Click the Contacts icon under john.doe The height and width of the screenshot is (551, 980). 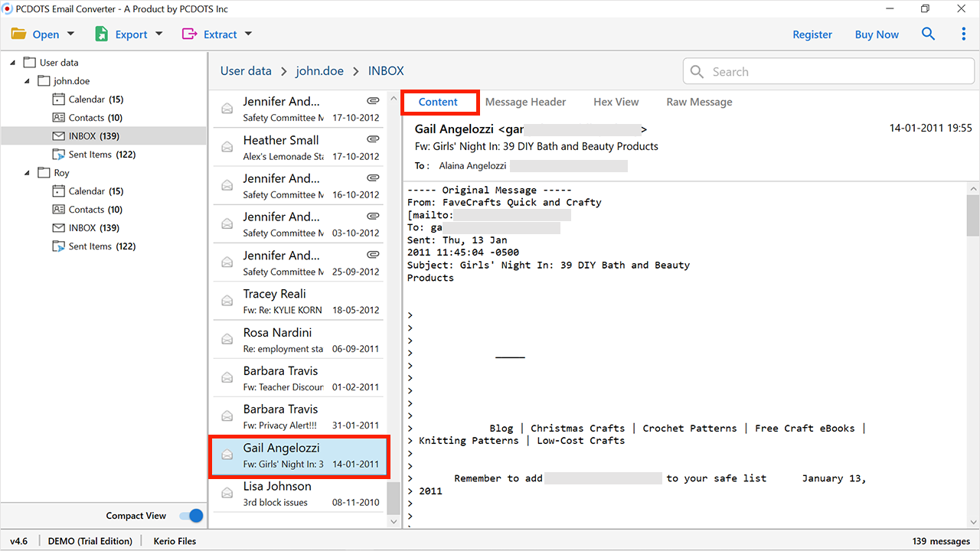pyautogui.click(x=58, y=118)
